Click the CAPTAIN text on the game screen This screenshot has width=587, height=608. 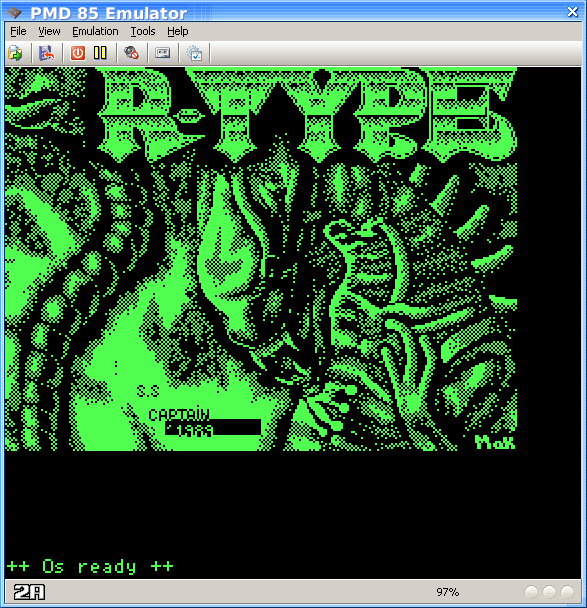pyautogui.click(x=179, y=415)
